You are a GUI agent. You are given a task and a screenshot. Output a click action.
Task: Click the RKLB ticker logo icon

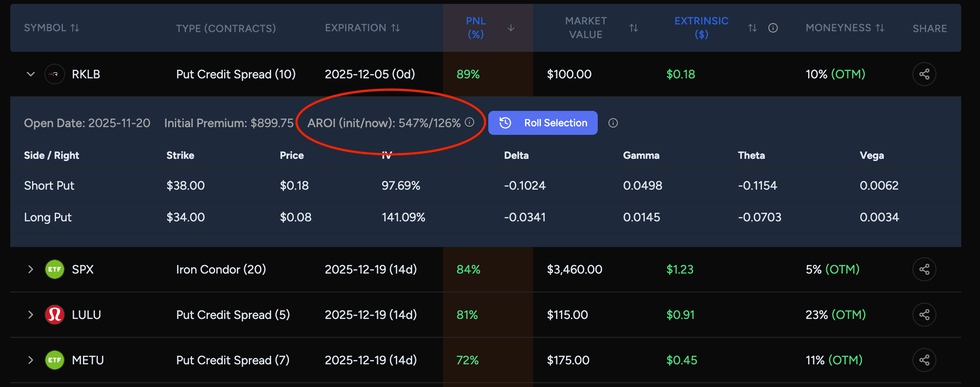[54, 74]
